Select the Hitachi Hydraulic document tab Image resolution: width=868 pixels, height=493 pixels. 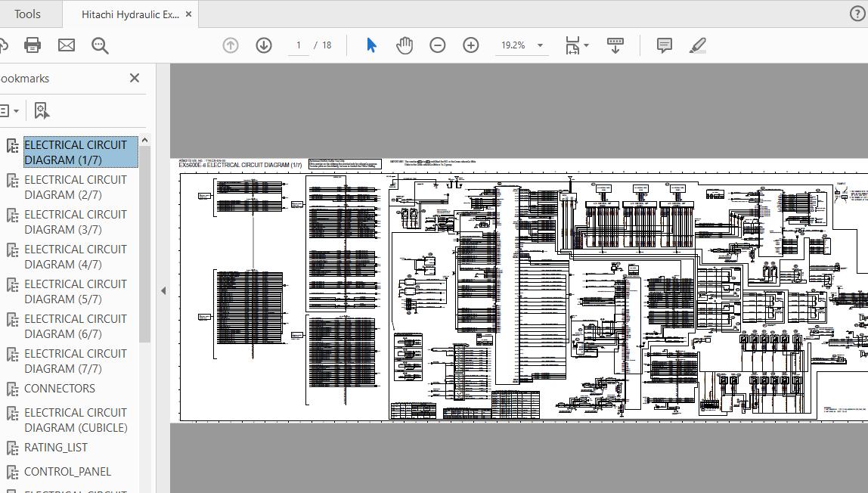130,14
